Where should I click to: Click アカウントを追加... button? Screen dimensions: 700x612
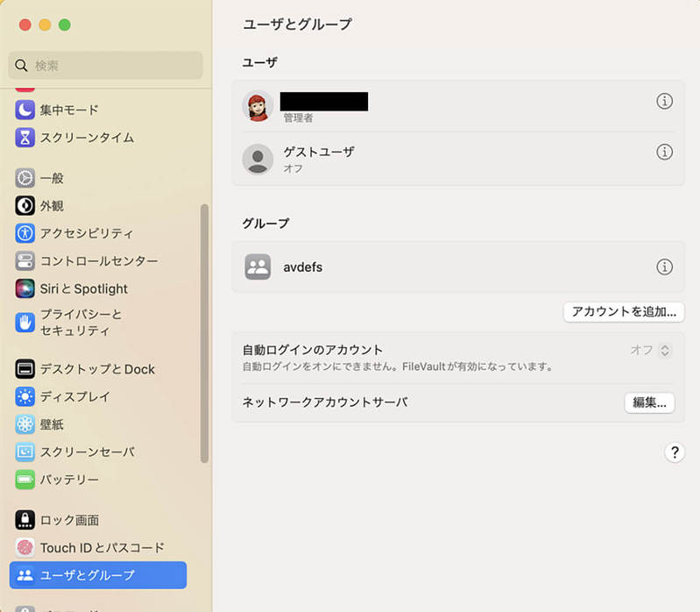click(624, 312)
